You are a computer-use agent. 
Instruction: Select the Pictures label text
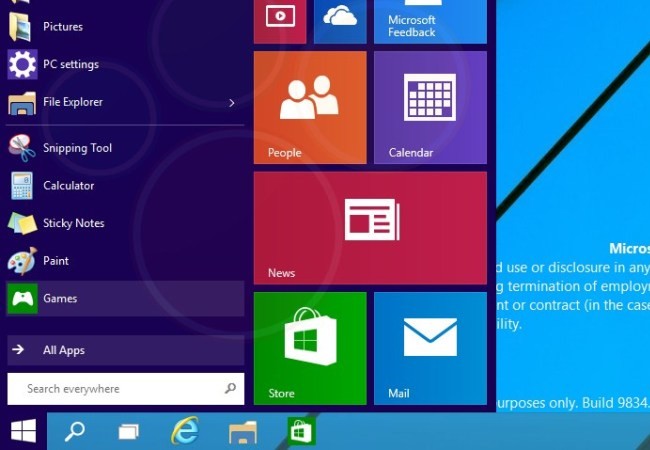click(x=63, y=27)
